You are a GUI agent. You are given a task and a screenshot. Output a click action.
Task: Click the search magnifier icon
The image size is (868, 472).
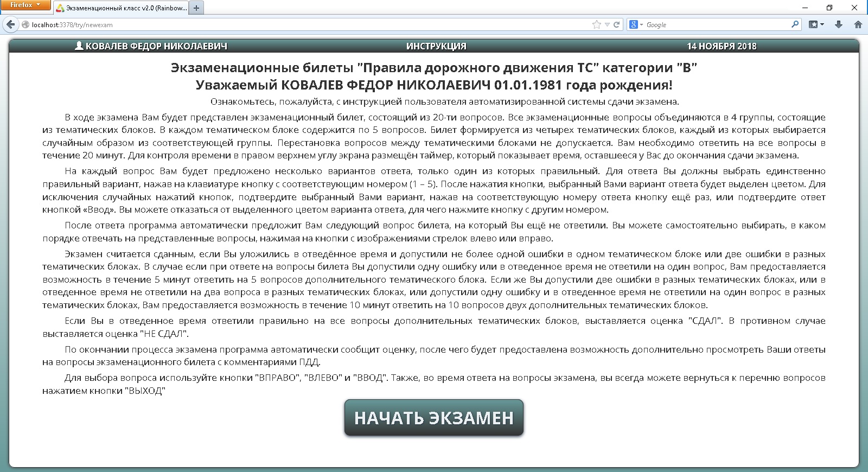pyautogui.click(x=795, y=24)
